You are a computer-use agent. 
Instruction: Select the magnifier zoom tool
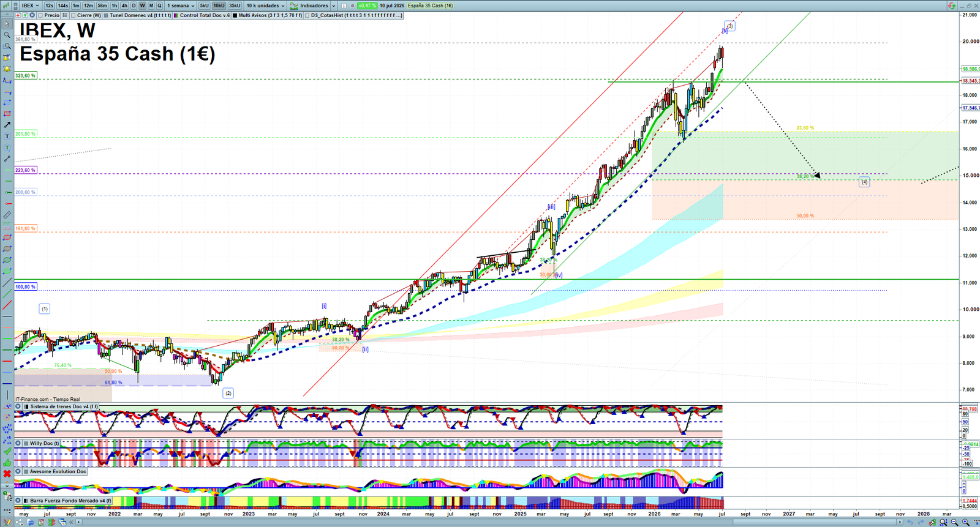click(7, 35)
